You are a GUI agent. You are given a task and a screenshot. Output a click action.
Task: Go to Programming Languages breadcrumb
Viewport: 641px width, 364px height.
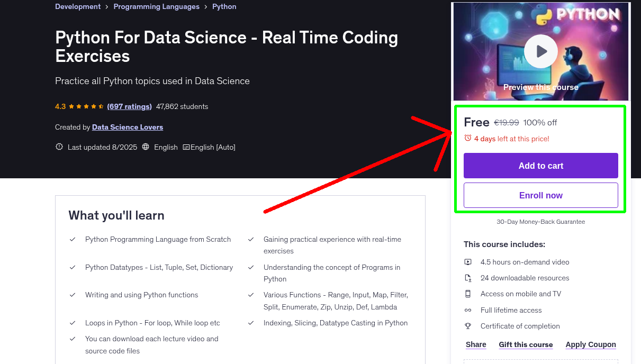(156, 7)
